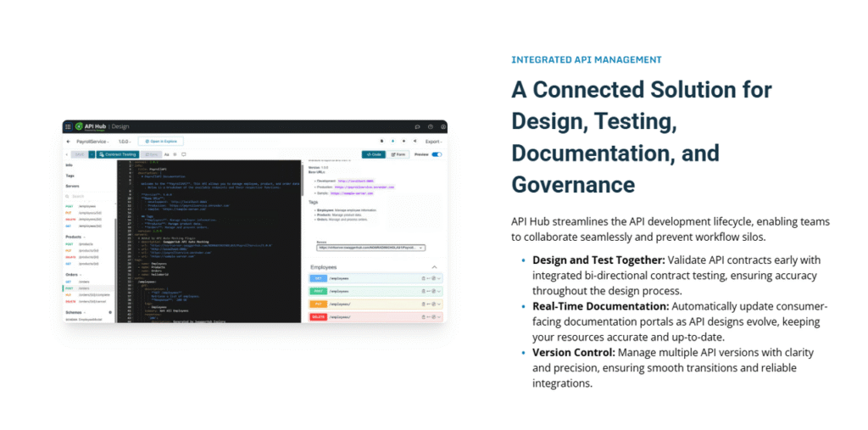Click the back arrow beside PayrollService
Screen dimensions: 868x430
point(69,141)
